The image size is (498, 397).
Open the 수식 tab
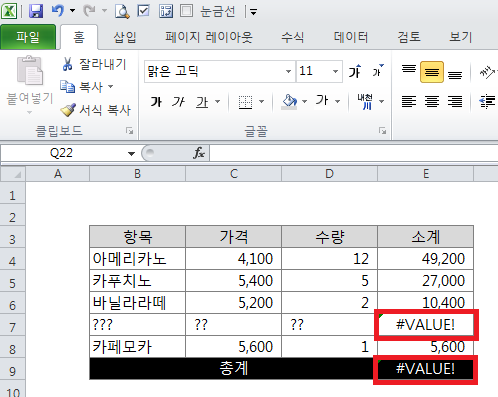[x=292, y=37]
